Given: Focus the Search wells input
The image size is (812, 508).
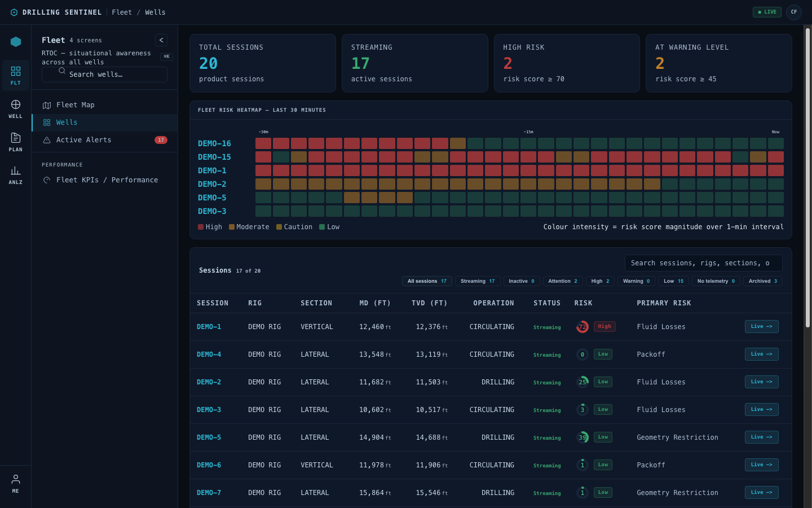Looking at the screenshot, I should 104,75.
